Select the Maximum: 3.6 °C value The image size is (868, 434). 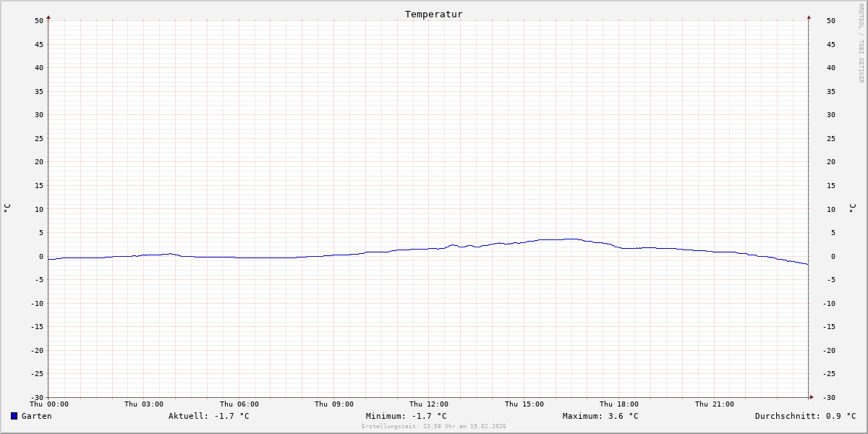[600, 416]
